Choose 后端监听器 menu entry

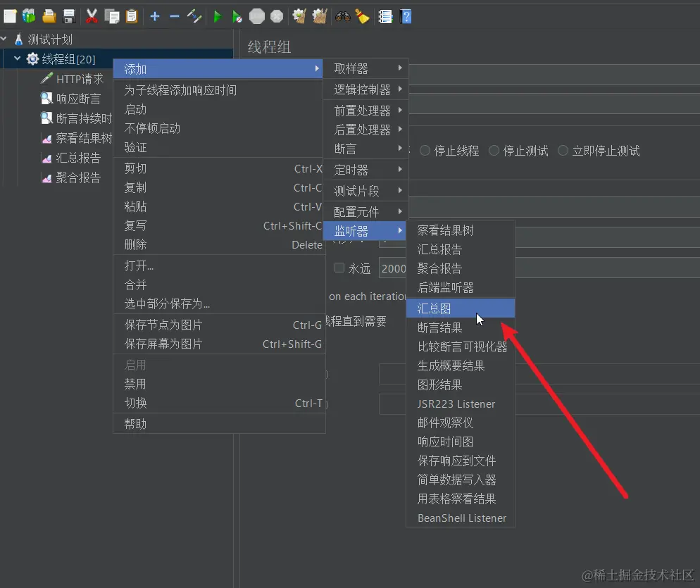pos(461,287)
